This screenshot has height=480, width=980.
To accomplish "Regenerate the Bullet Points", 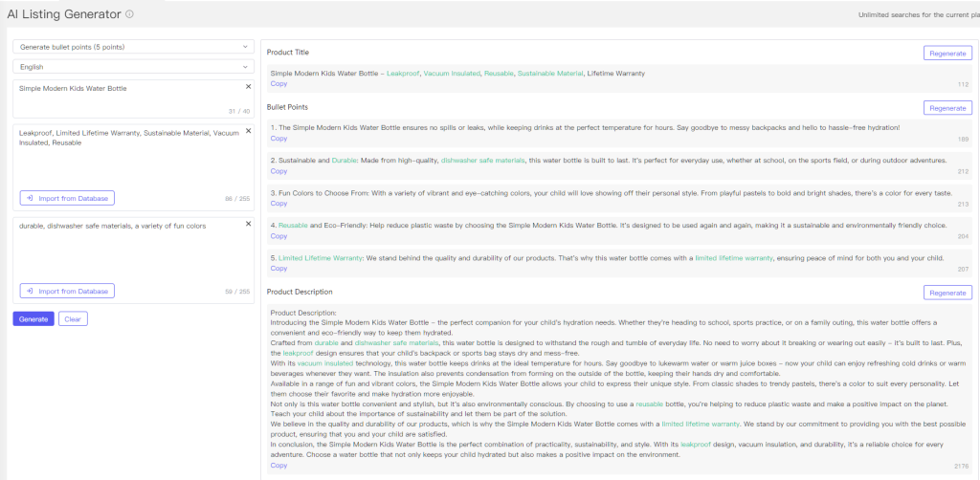I will pos(947,108).
